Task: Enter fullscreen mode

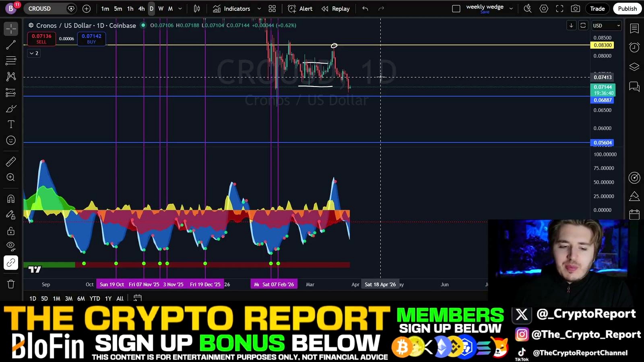Action: point(559,8)
